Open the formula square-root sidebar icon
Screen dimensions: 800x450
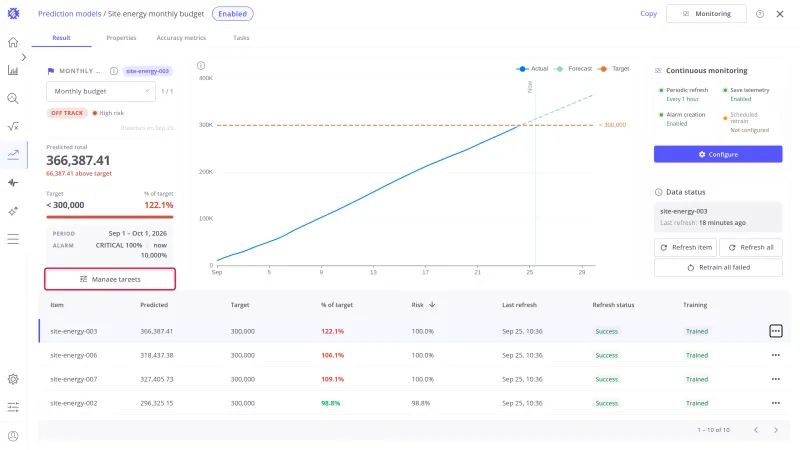(13, 127)
